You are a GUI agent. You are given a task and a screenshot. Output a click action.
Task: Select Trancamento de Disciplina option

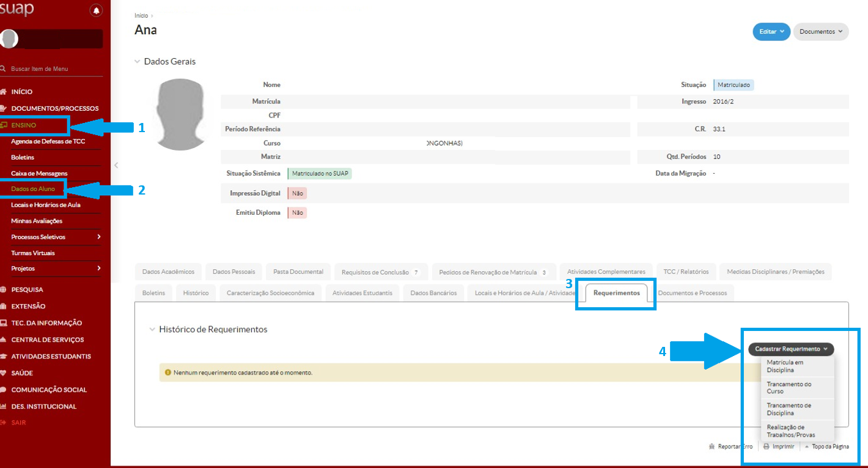point(789,409)
